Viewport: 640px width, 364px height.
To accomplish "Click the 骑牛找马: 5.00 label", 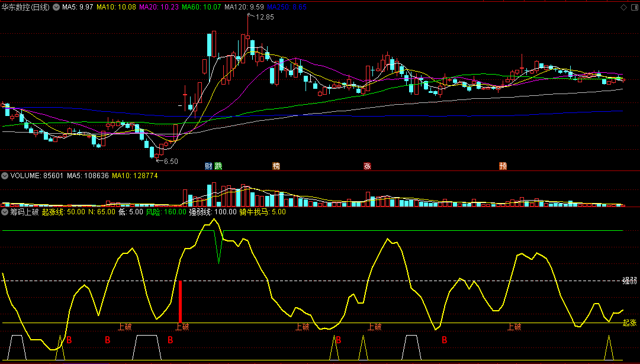I will [262, 212].
